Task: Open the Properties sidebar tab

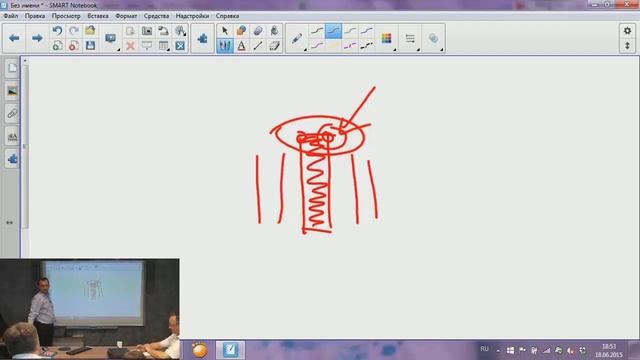Action: (x=12, y=136)
